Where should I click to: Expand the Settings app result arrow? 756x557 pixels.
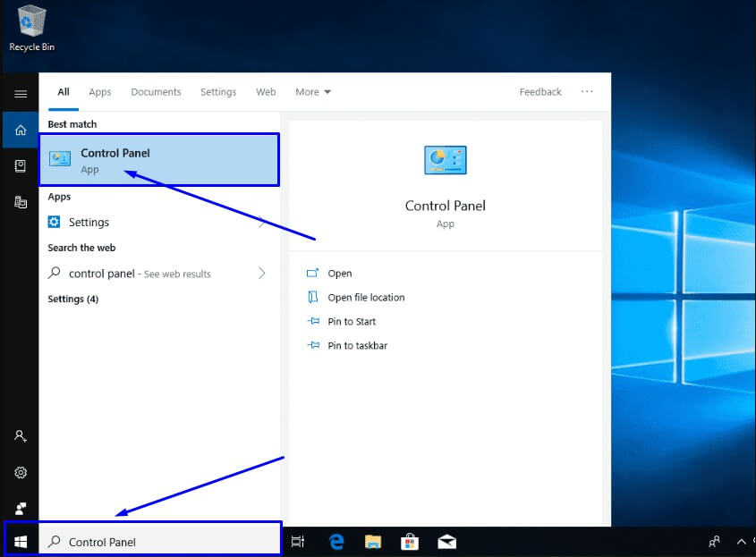(x=262, y=222)
